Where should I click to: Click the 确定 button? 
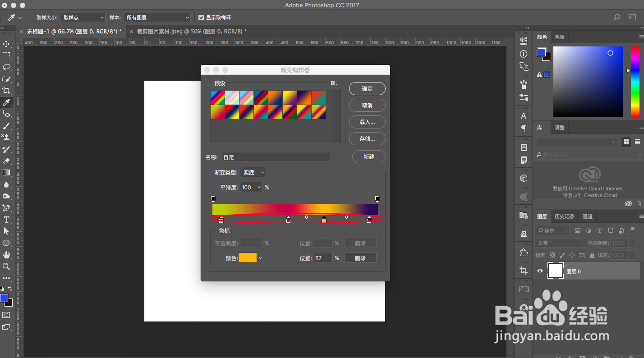point(367,89)
